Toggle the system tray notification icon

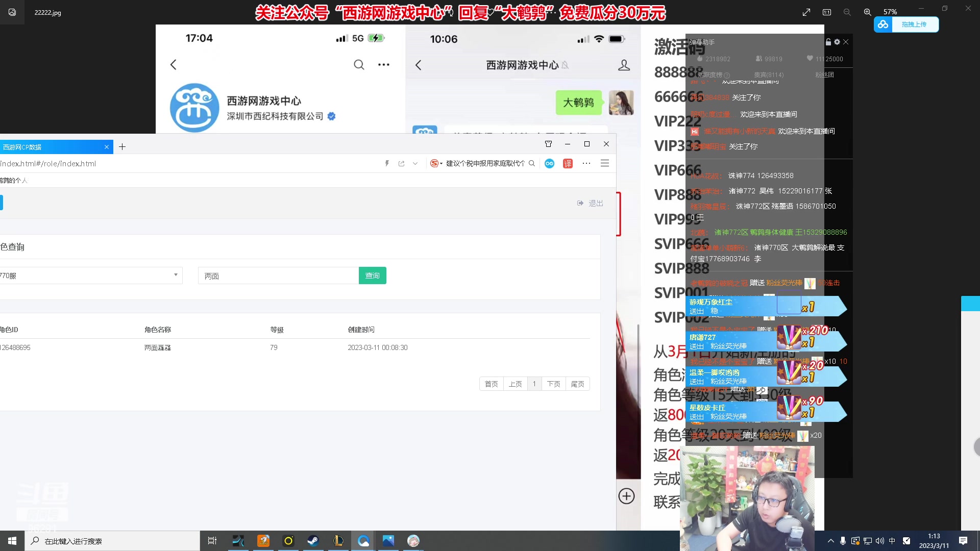pyautogui.click(x=964, y=541)
